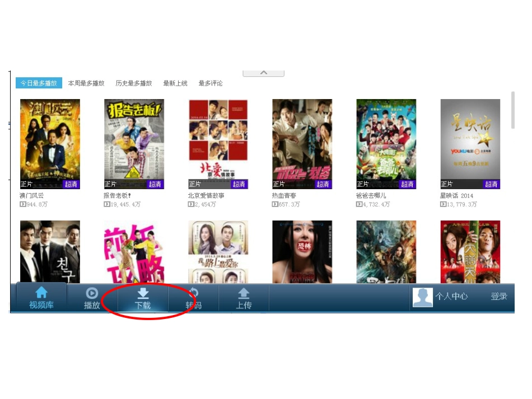The height and width of the screenshot is (399, 532).
Task: Open the 星映话 2014 poster
Action: (x=470, y=144)
